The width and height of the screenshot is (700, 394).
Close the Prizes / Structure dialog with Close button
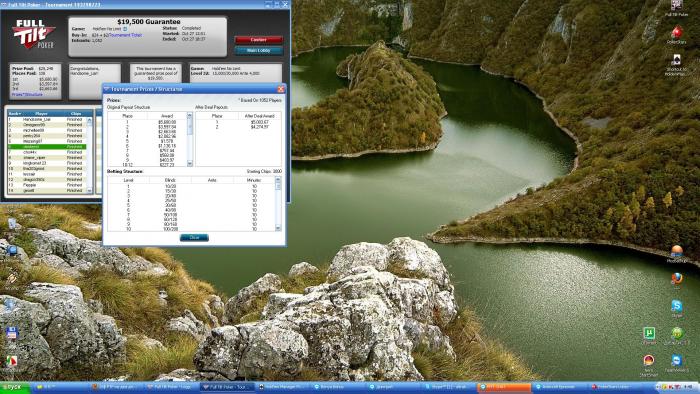point(194,237)
